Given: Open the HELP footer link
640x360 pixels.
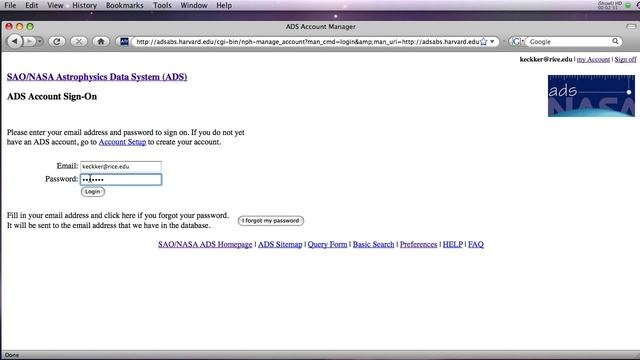Looking at the screenshot, I should click(x=453, y=244).
